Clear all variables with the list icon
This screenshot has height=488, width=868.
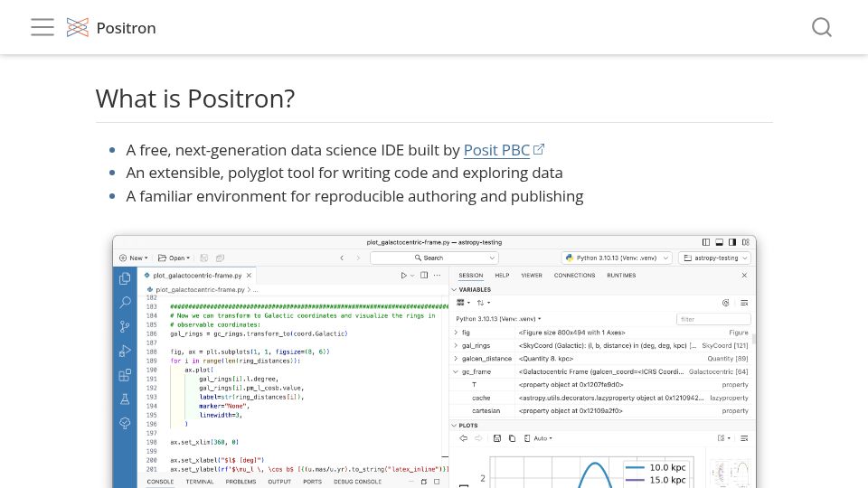(x=744, y=303)
